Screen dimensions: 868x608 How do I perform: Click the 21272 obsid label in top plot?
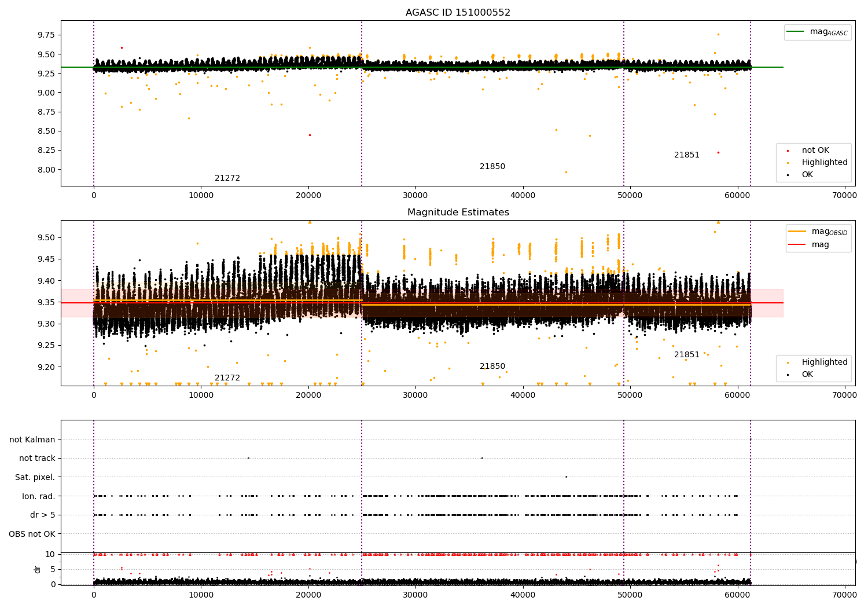click(x=227, y=178)
